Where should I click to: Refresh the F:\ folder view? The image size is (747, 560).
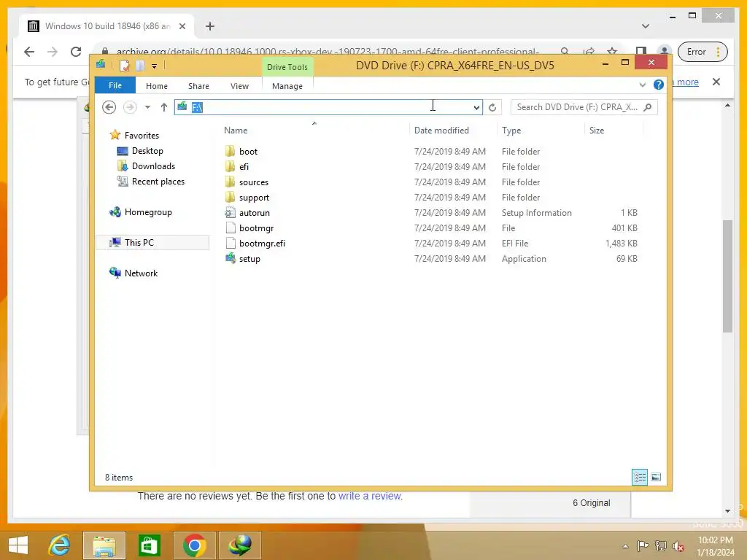[492, 107]
